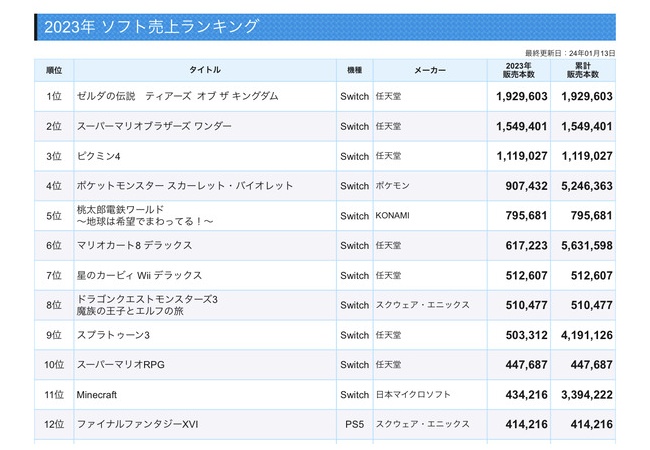Click the タイトル column header
This screenshot has width=650, height=450.
click(205, 70)
